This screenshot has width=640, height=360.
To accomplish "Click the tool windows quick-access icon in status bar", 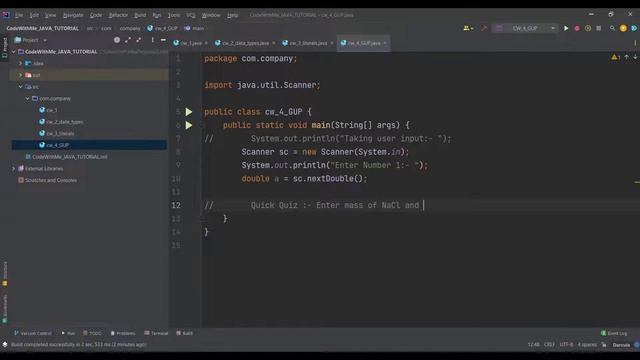I will (5, 344).
